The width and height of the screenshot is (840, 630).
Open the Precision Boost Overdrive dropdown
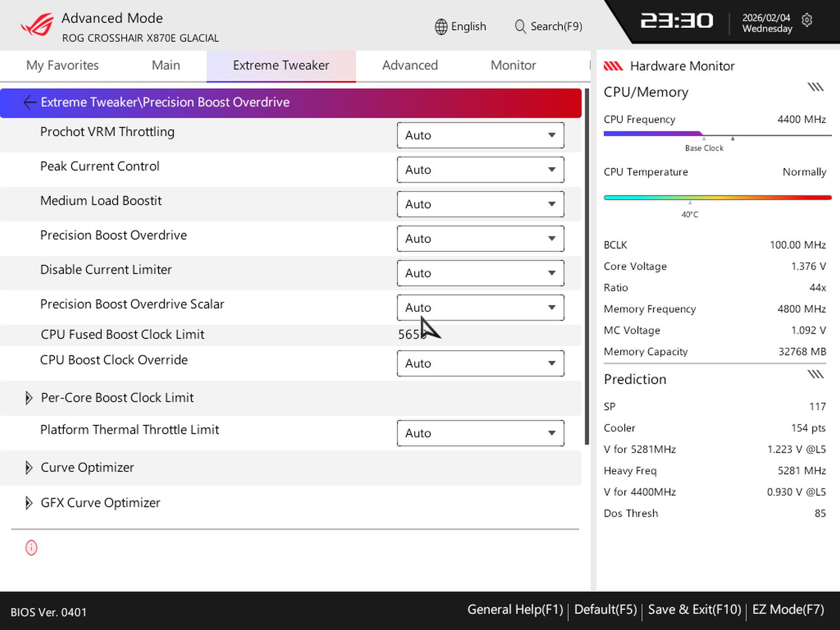(480, 238)
